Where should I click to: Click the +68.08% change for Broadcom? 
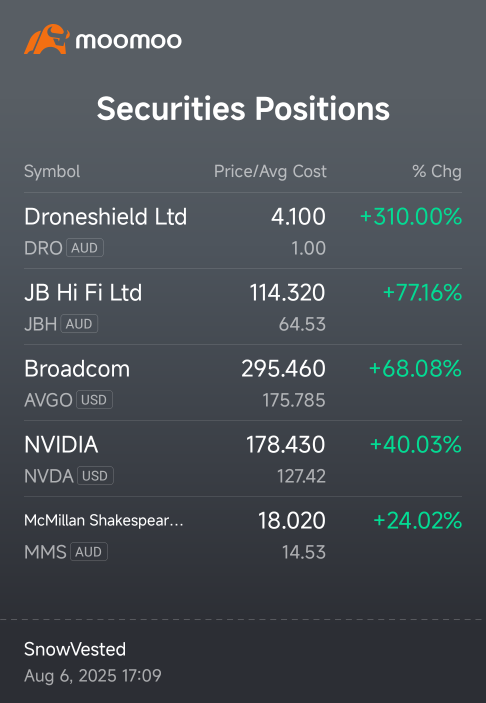(x=415, y=369)
